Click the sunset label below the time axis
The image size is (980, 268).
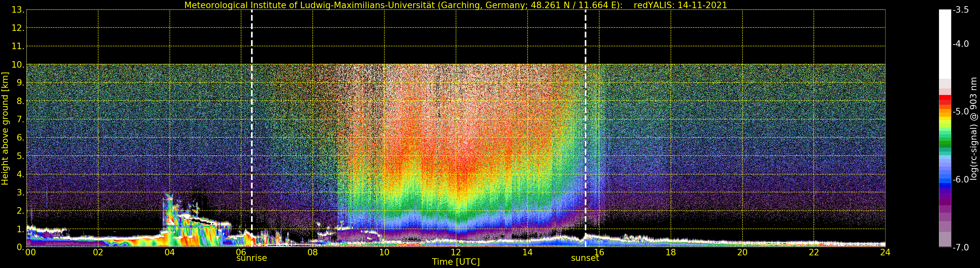coord(585,258)
